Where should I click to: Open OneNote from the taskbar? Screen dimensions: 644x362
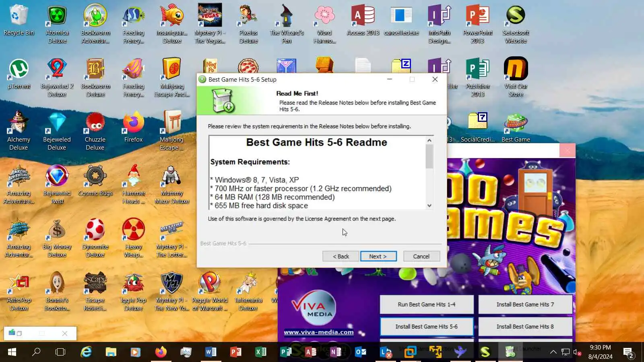(335, 352)
